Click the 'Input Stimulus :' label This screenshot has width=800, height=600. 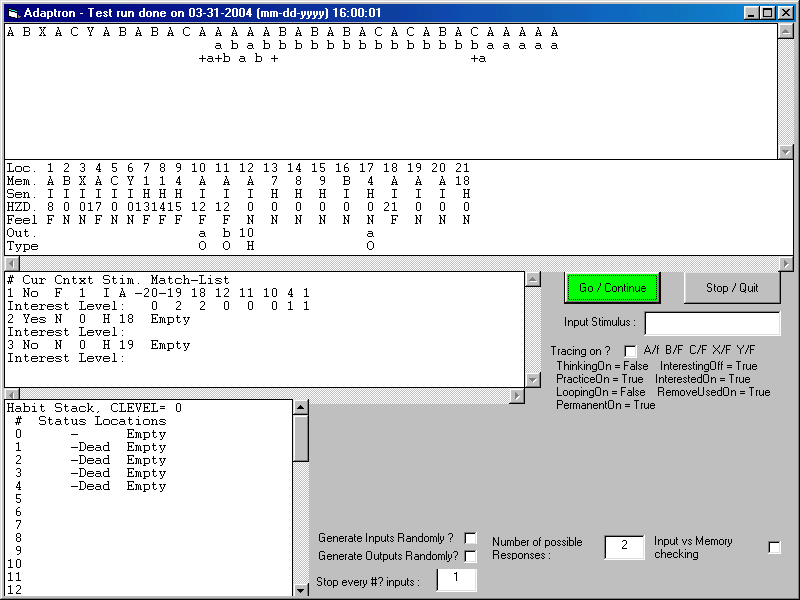tap(599, 322)
